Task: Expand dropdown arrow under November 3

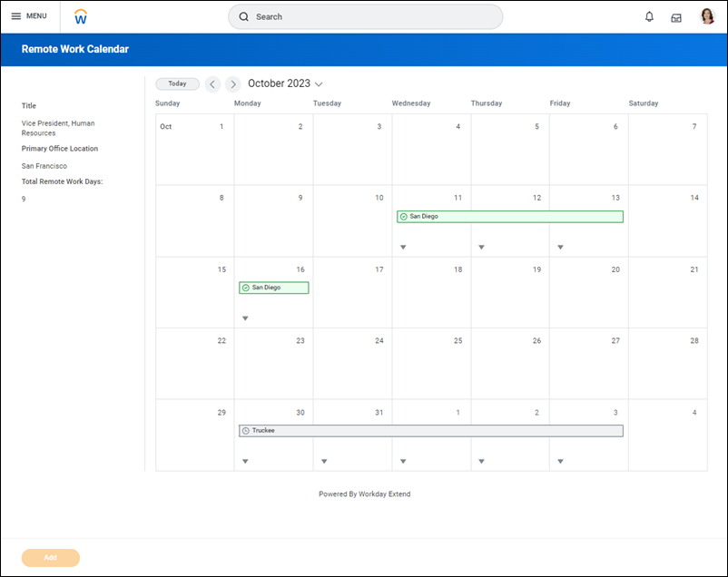Action: point(560,462)
